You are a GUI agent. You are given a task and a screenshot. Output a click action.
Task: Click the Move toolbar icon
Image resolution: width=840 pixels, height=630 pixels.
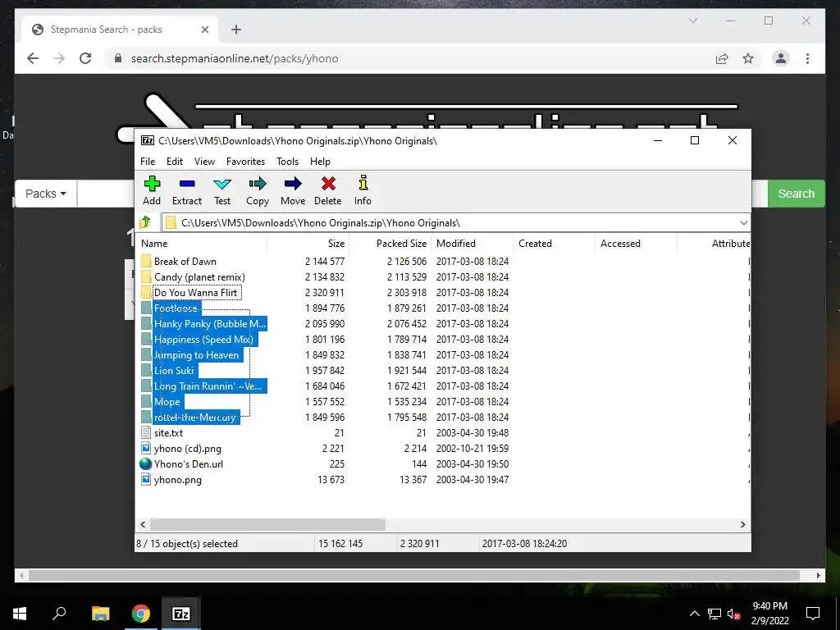point(293,190)
